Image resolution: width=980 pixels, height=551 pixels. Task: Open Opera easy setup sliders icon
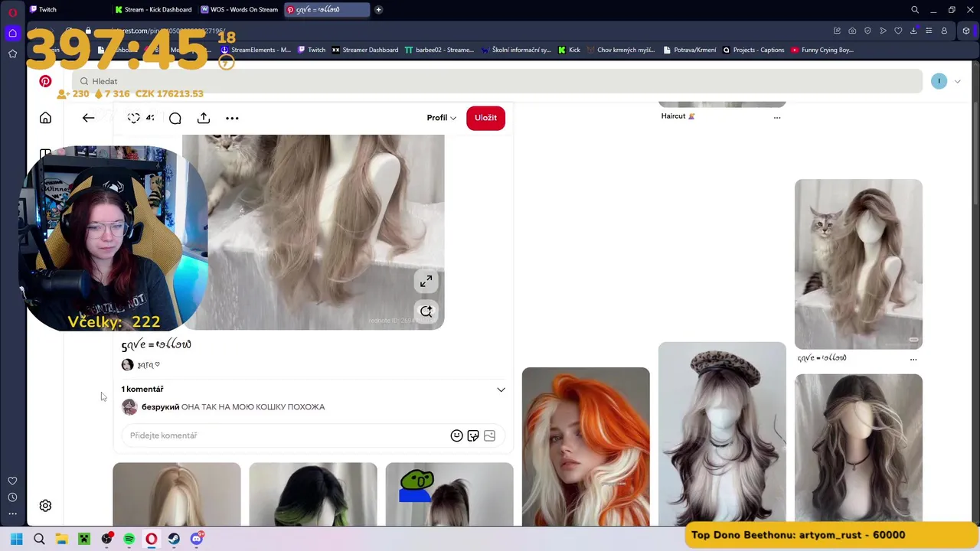929,31
